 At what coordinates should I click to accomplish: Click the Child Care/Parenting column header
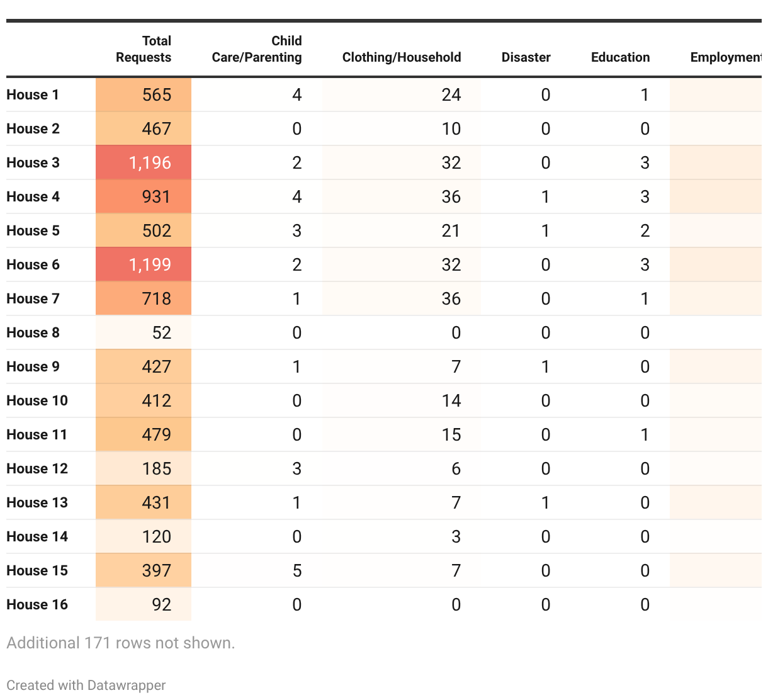[x=257, y=49]
